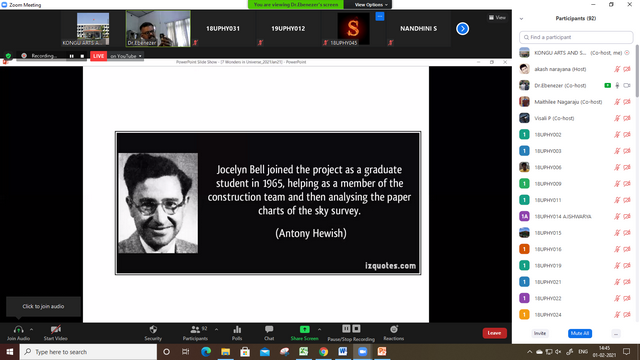This screenshot has height=360, width=640.
Task: Click the Find a participant search field
Action: coord(576,37)
